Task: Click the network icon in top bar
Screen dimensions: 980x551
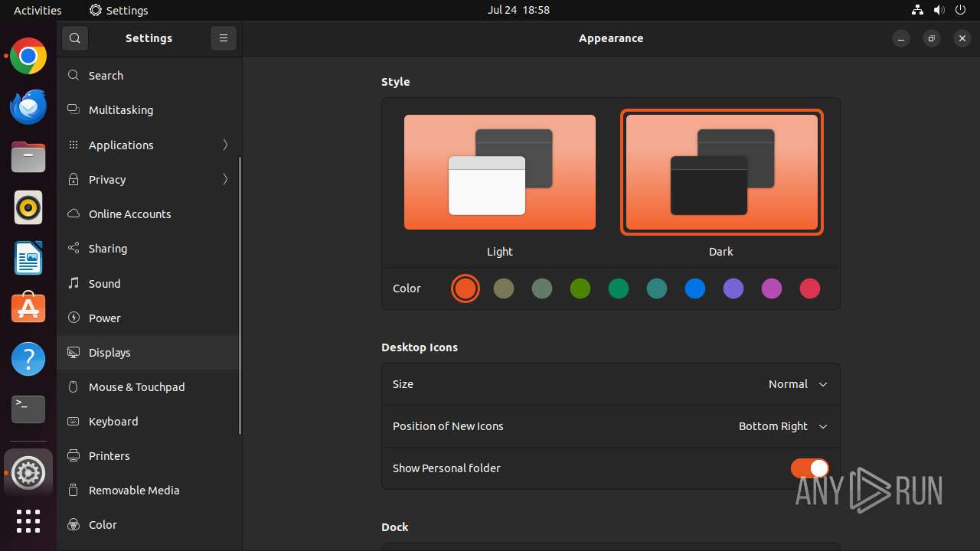Action: click(917, 10)
